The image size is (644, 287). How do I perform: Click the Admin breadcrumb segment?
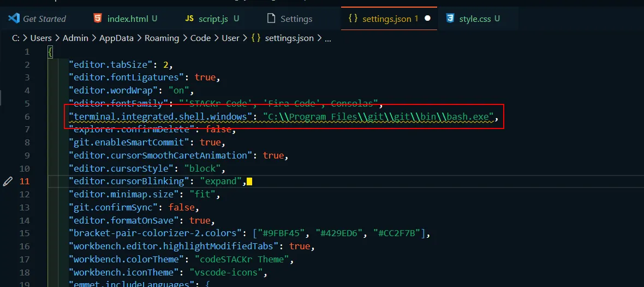(x=75, y=38)
